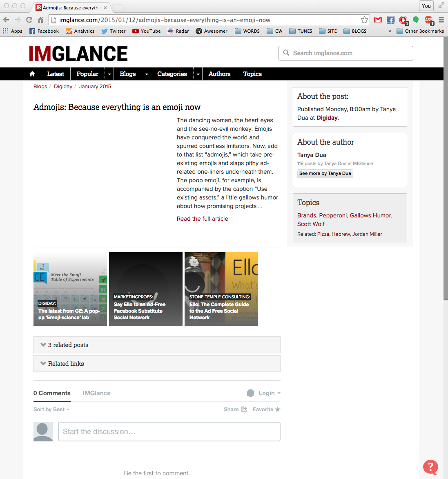The height and width of the screenshot is (479, 448).
Task: Open the Other Bookmarks folder
Action: click(x=420, y=31)
